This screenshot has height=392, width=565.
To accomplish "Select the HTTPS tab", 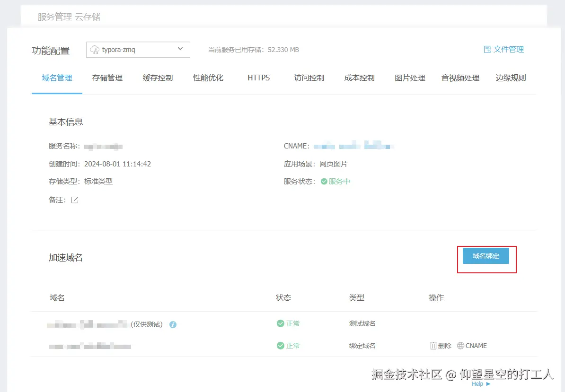I will (x=259, y=78).
